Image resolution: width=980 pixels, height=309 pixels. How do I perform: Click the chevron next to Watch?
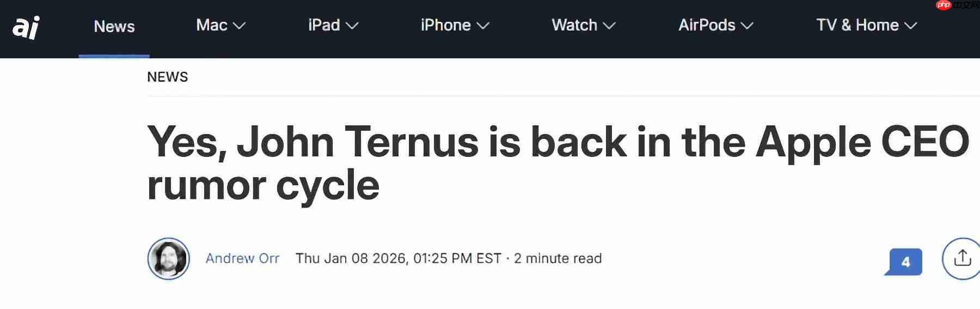click(x=609, y=26)
